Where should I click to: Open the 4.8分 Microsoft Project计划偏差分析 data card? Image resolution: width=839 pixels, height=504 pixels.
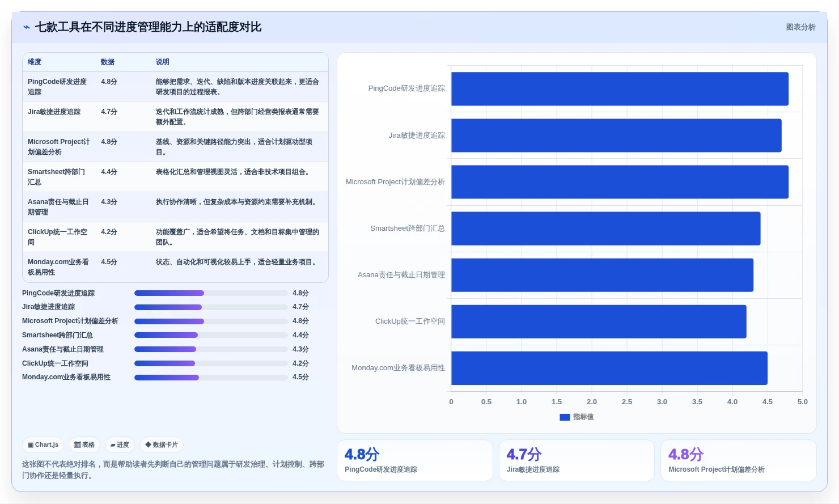739,460
